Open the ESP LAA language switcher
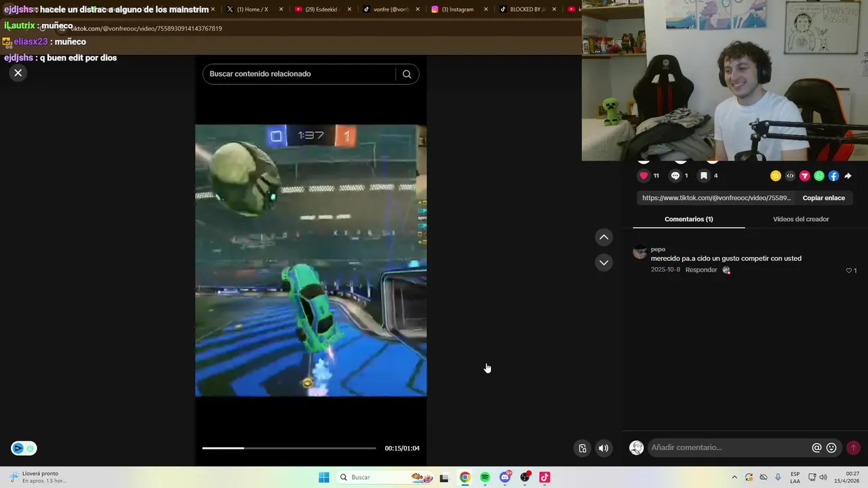This screenshot has height=488, width=868. click(x=795, y=477)
